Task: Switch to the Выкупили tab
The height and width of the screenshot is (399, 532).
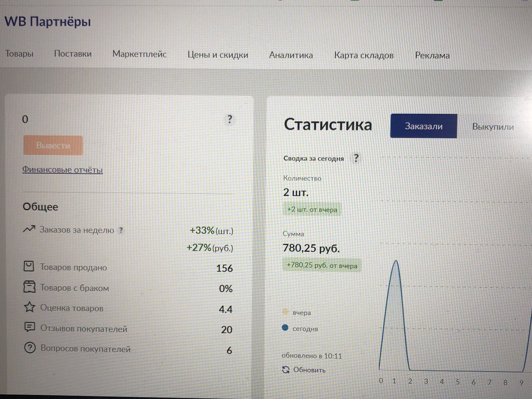Action: coord(493,126)
